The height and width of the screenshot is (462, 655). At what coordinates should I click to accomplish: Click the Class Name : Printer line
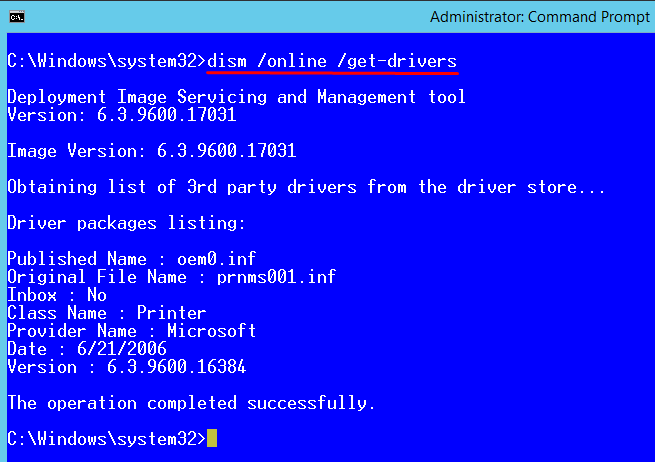tap(107, 313)
